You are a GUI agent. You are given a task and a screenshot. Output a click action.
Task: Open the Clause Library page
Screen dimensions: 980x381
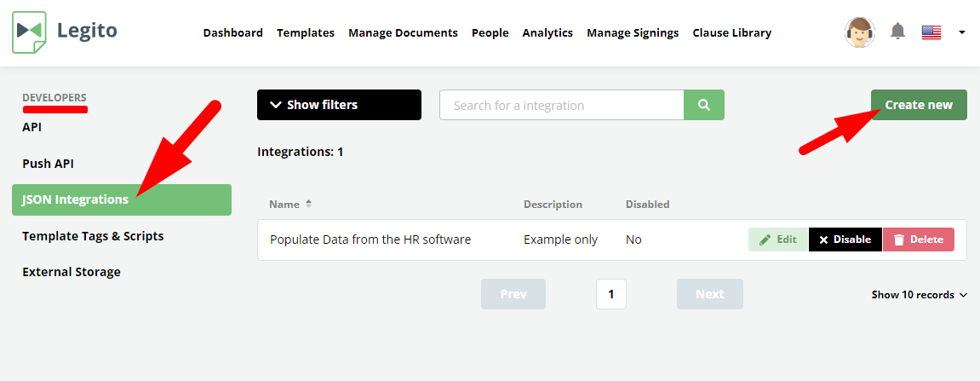[x=732, y=32]
